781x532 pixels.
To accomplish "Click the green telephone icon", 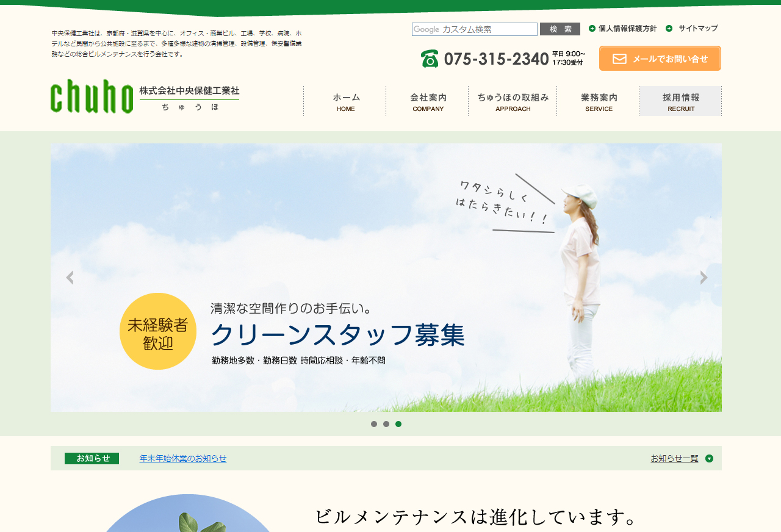I will tap(430, 59).
